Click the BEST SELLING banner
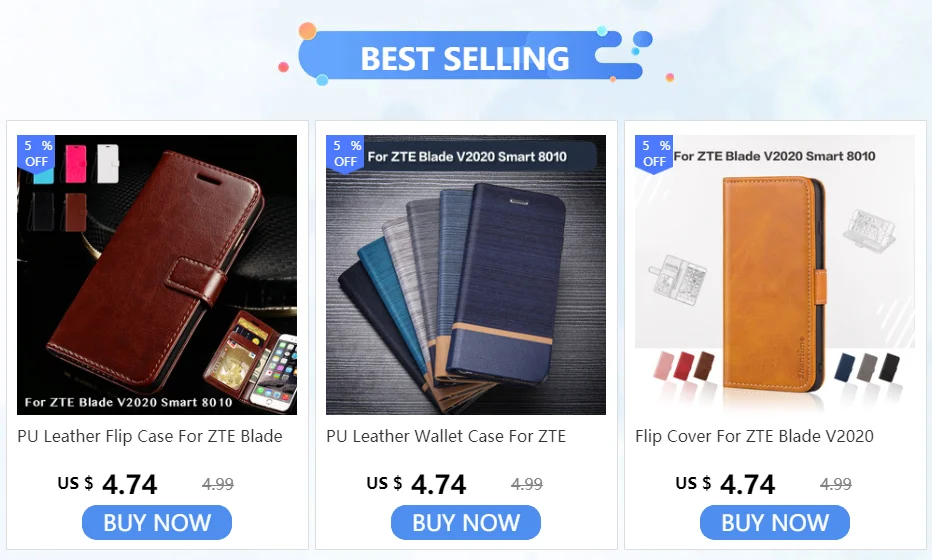This screenshot has width=932, height=560. [x=466, y=56]
